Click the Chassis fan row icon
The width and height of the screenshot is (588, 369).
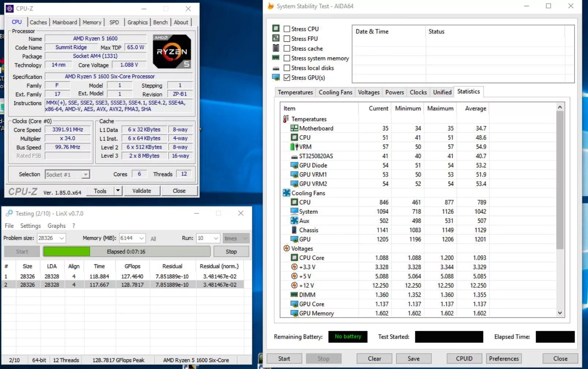coord(294,230)
